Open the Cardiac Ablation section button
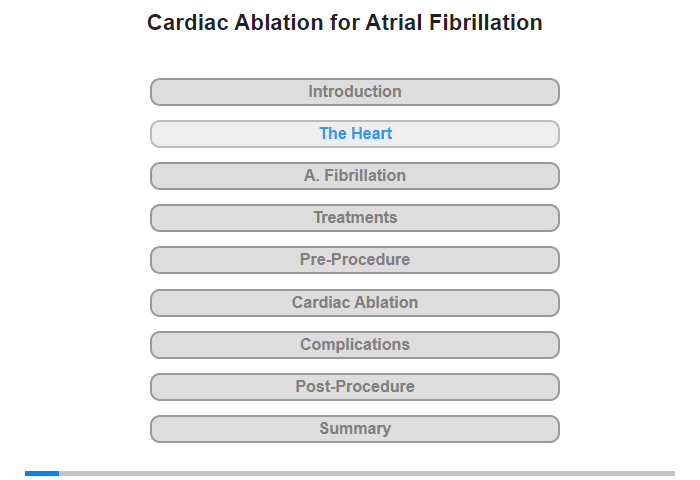The height and width of the screenshot is (480, 700). [x=354, y=303]
